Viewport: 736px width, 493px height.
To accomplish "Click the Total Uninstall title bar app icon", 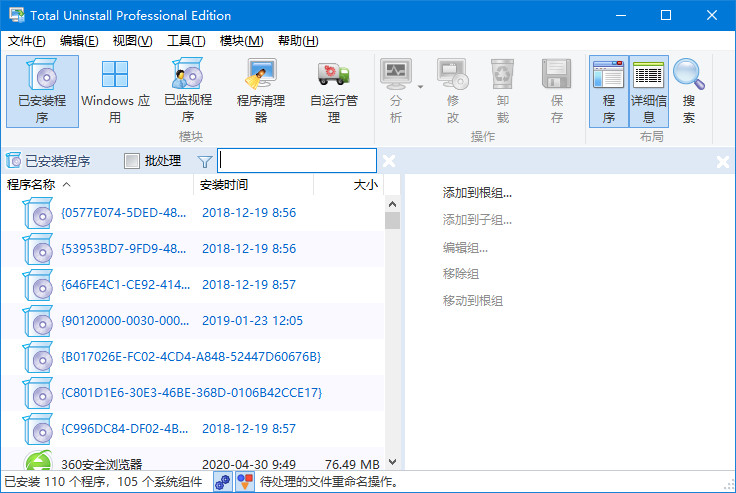I will click(17, 15).
